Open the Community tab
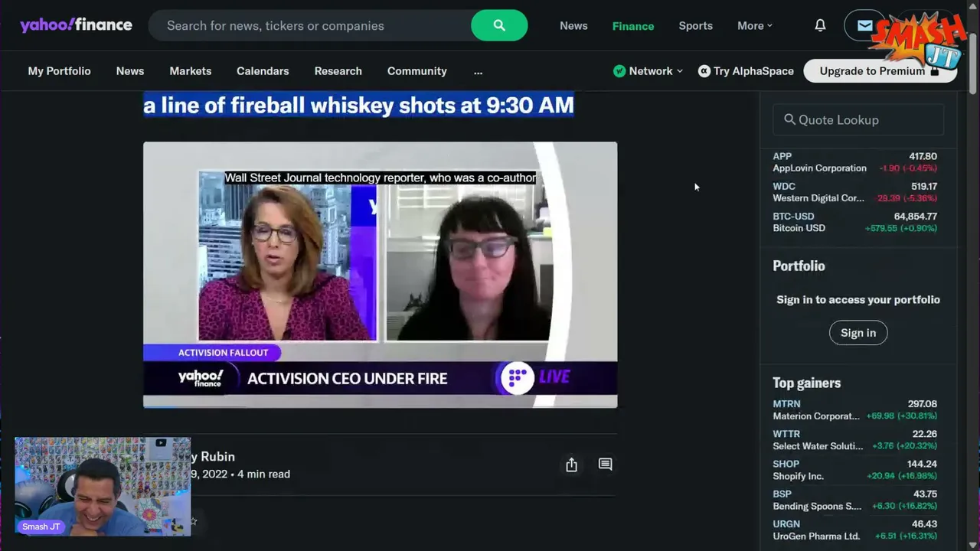Image resolution: width=980 pixels, height=551 pixels. [417, 71]
